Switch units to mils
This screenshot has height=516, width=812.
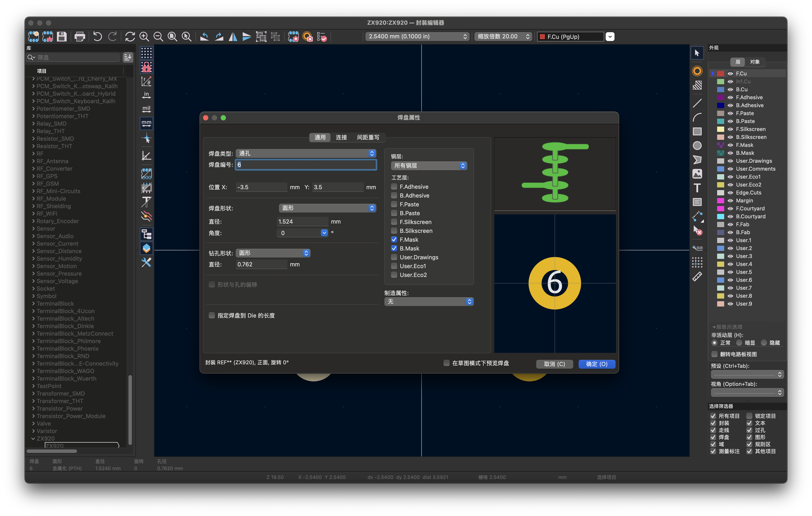(x=146, y=109)
